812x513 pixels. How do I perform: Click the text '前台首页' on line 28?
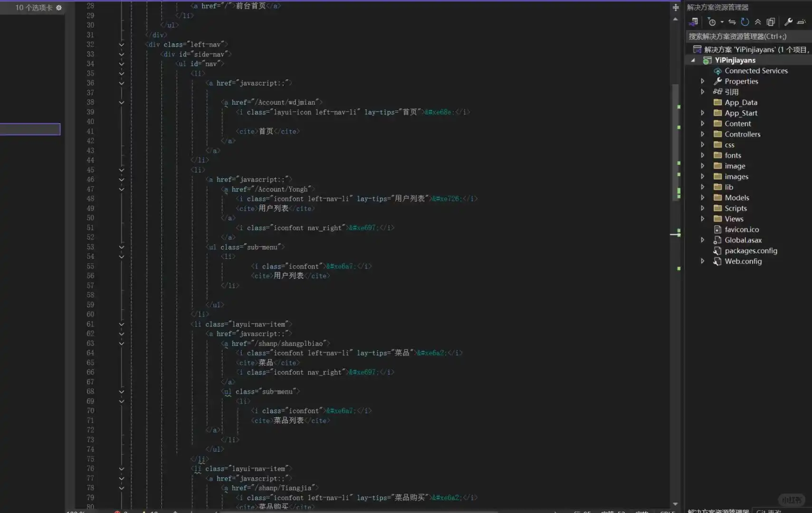point(250,6)
